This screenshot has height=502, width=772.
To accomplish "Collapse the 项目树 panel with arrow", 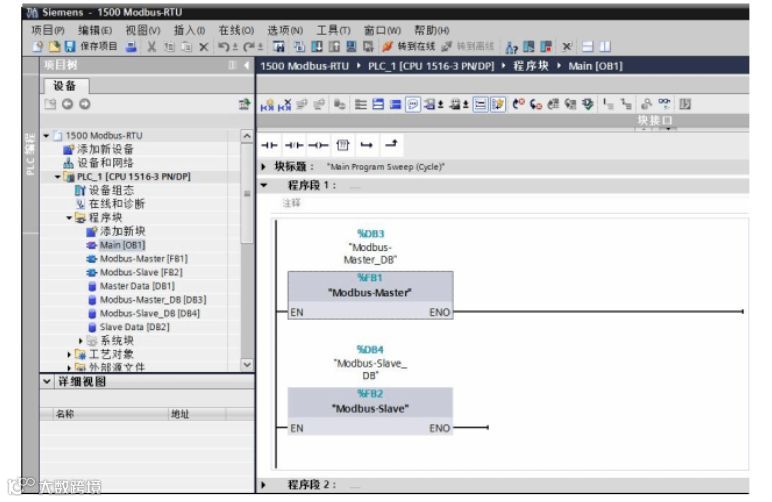I will click(x=247, y=65).
